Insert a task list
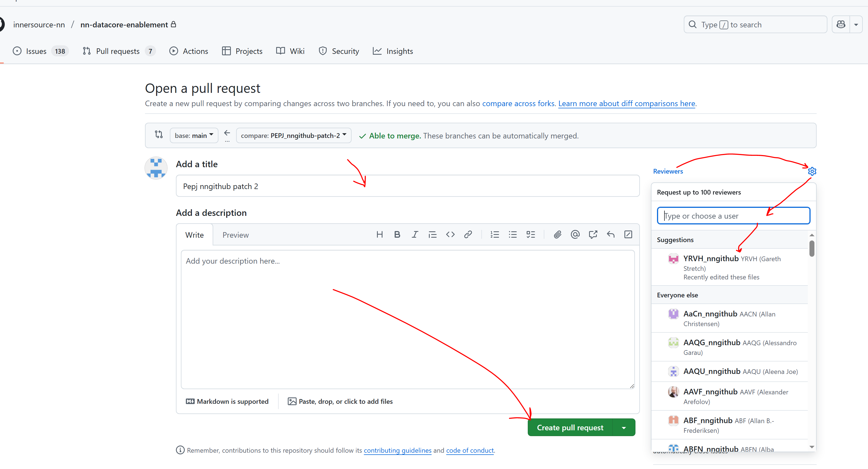 click(531, 235)
